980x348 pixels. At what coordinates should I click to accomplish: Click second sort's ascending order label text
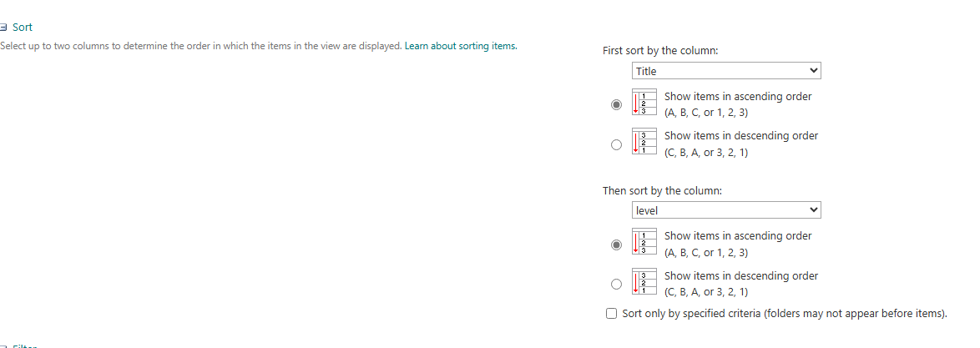click(x=737, y=236)
